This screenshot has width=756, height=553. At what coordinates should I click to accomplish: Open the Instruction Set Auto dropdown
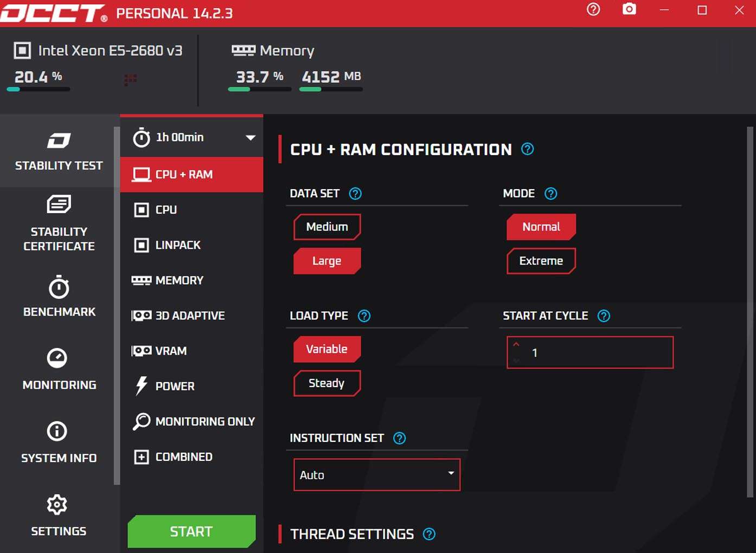tap(376, 475)
